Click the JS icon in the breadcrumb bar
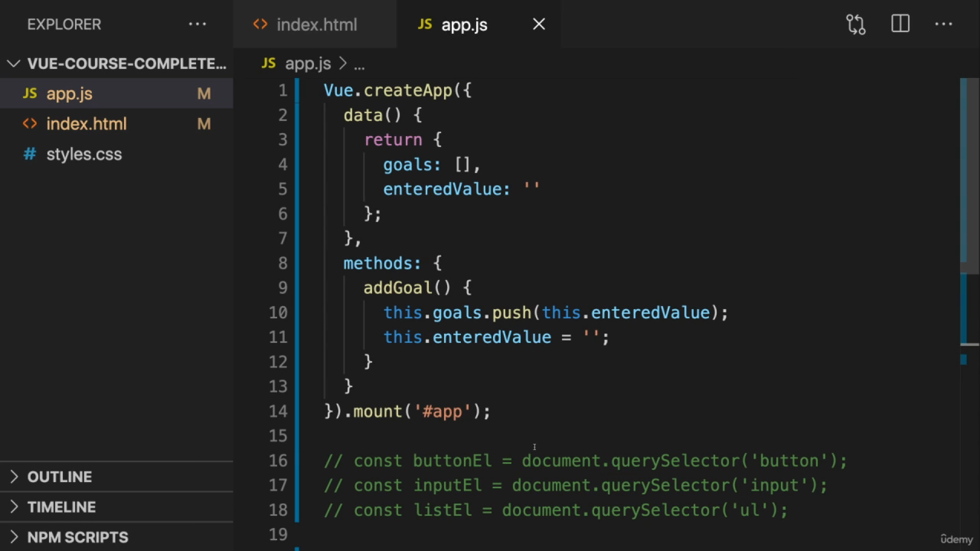The height and width of the screenshot is (551, 980). click(268, 63)
